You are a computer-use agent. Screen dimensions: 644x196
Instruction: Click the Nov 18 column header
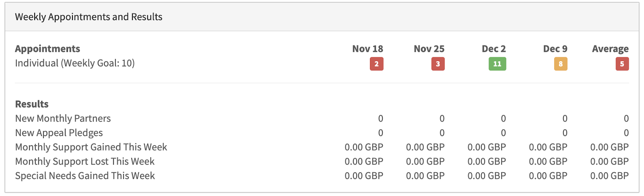pos(367,49)
